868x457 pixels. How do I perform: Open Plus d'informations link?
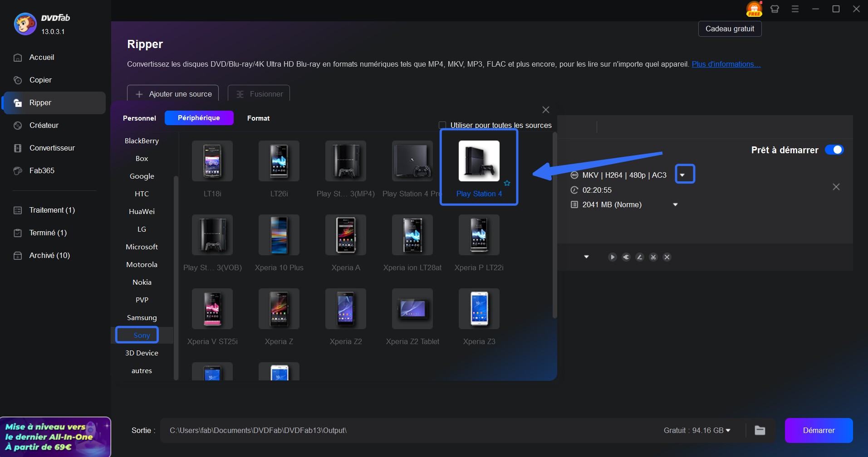(x=726, y=64)
